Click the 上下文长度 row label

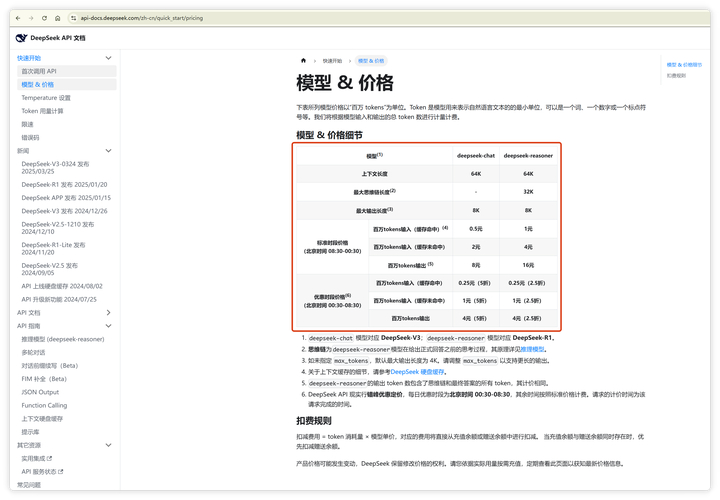pos(374,174)
